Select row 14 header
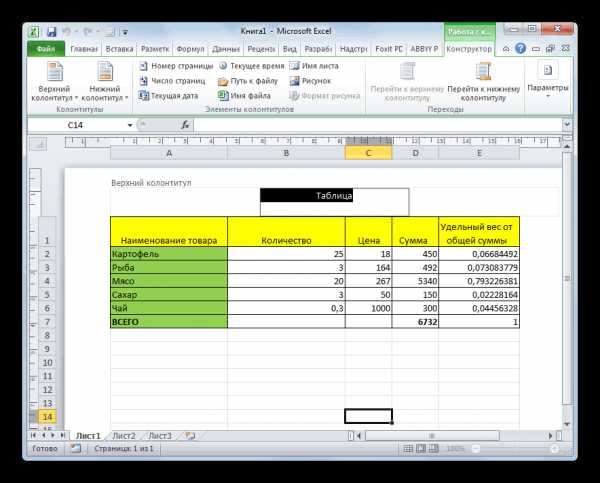 pos(47,417)
